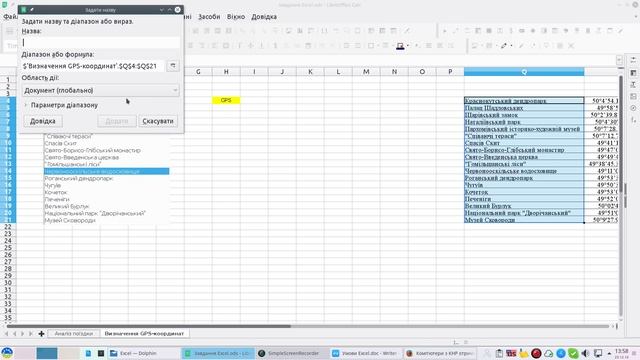
Task: Open the Довідка menu
Action: (x=264, y=17)
